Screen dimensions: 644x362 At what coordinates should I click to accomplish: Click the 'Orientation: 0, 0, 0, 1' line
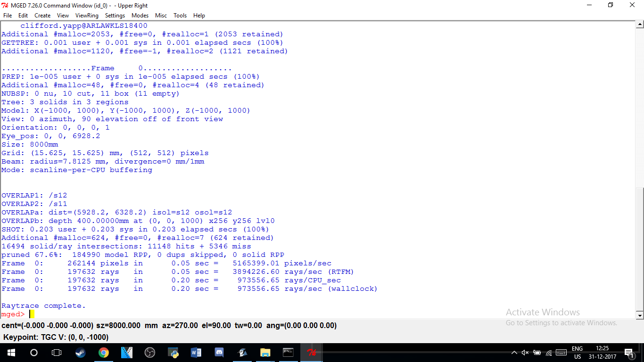pos(56,127)
